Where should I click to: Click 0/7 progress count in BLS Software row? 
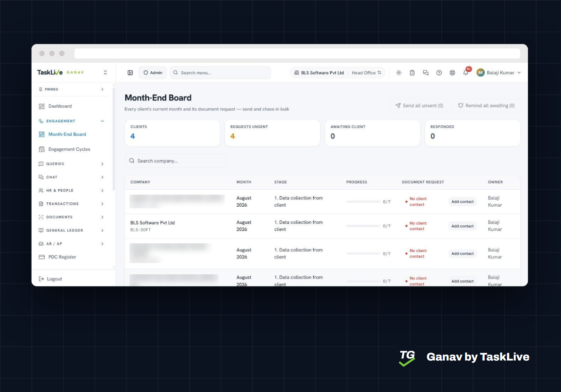pyautogui.click(x=386, y=226)
